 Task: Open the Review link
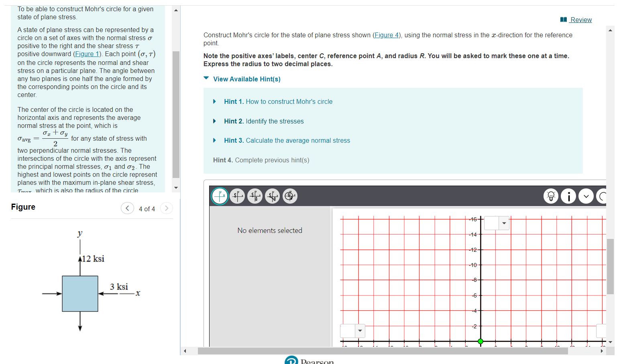[581, 20]
